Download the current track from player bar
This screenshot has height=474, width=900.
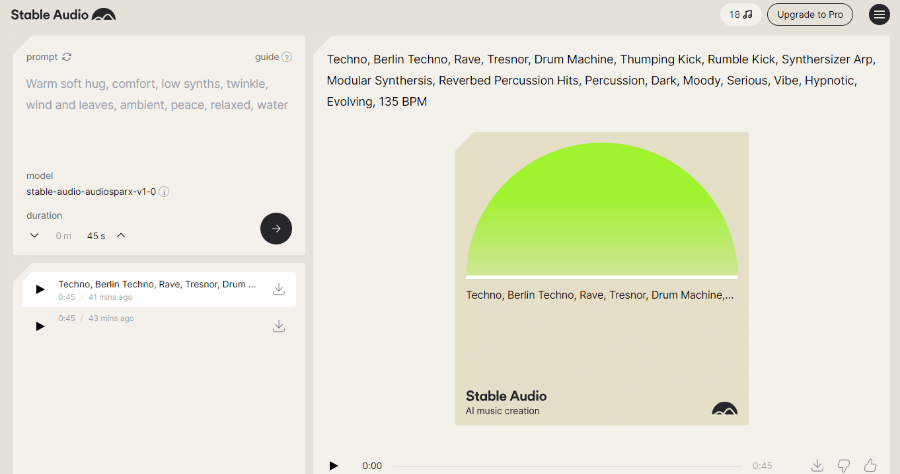817,465
